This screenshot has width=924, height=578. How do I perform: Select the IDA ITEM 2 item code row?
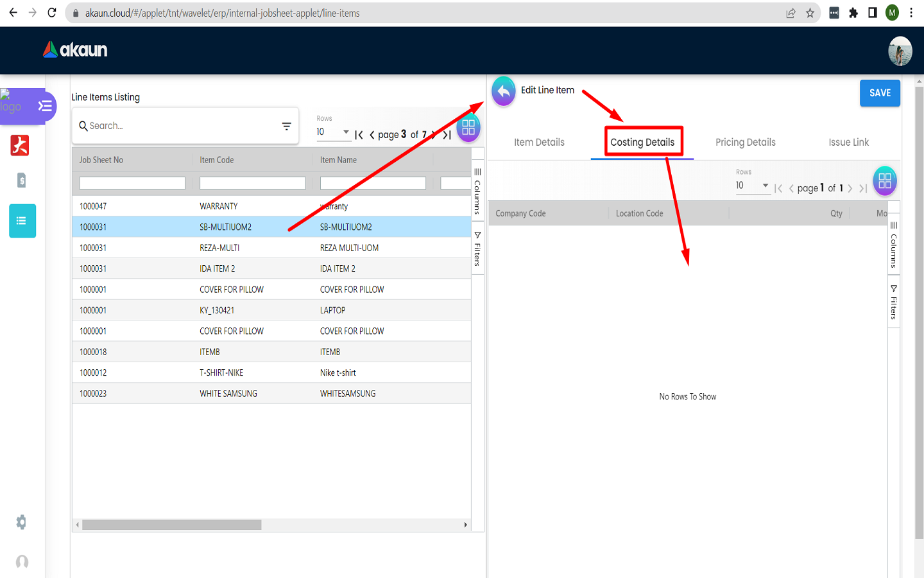pos(271,268)
